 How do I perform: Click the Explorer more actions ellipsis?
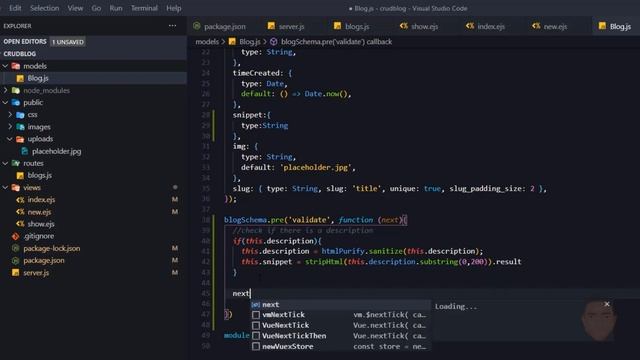pyautogui.click(x=173, y=26)
